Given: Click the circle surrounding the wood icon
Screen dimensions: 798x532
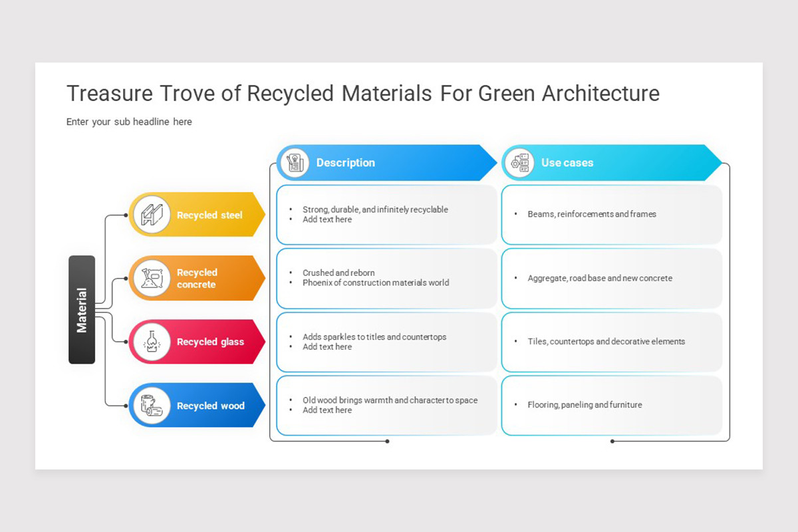Looking at the screenshot, I should coord(150,406).
